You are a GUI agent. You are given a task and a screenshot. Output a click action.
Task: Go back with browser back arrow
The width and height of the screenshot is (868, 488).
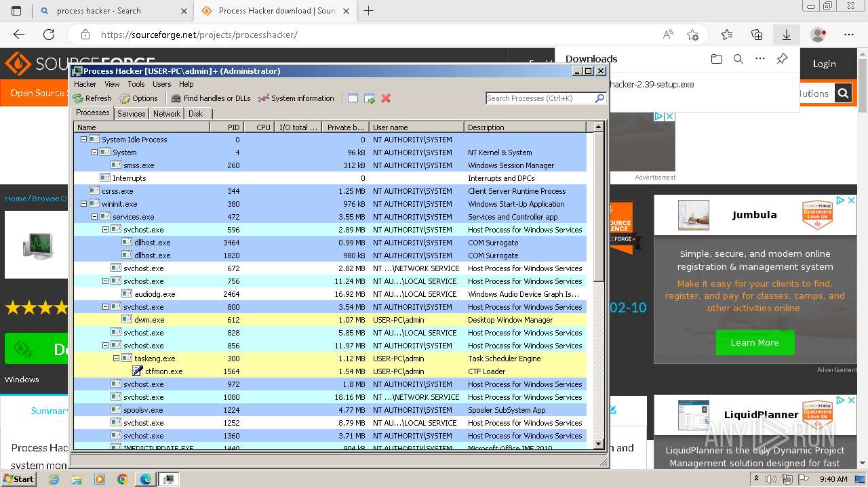(x=19, y=35)
